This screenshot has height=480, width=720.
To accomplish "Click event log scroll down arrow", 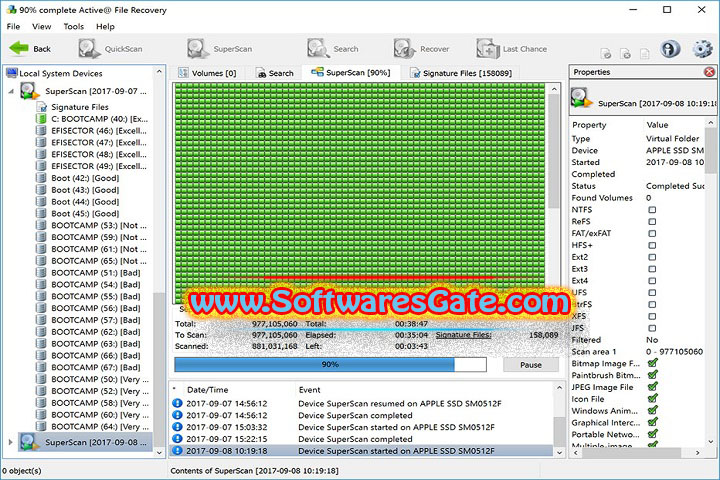I will pos(559,452).
